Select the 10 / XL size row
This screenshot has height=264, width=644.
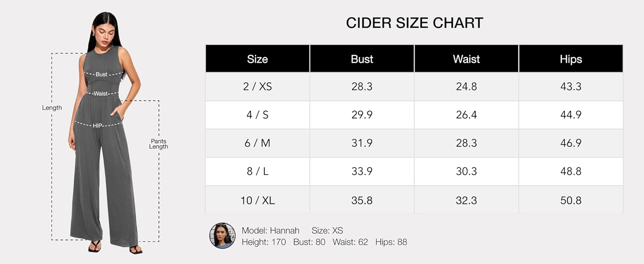(414, 200)
